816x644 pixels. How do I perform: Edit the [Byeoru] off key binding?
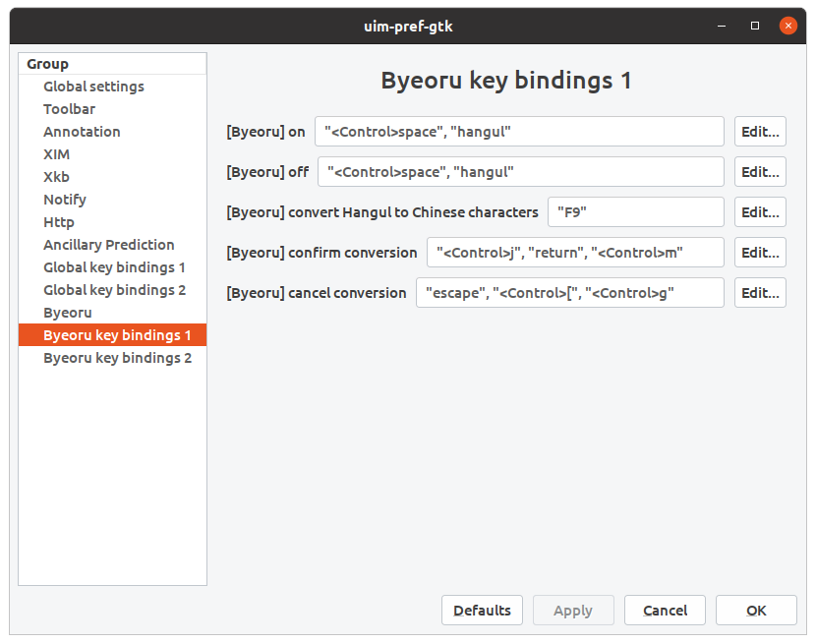760,172
